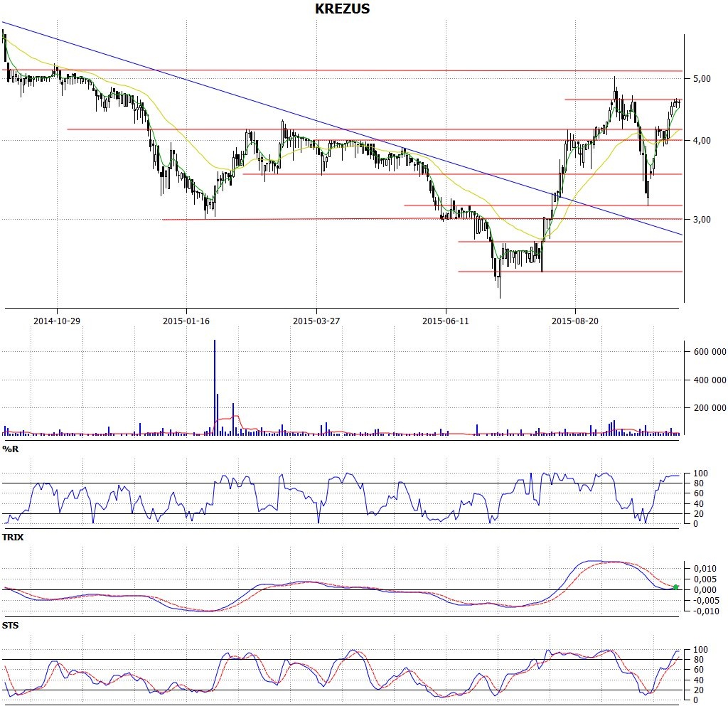
Task: Click the 4,00 price axis label
Action: [702, 140]
